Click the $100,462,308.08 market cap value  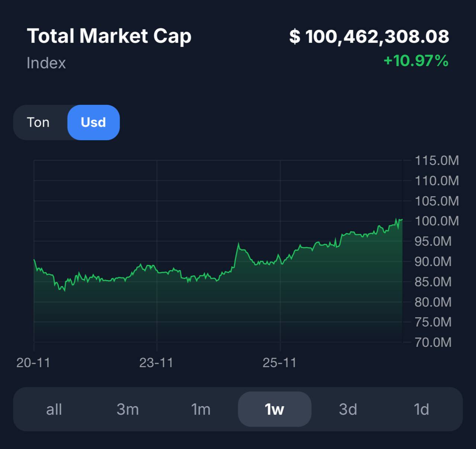pyautogui.click(x=369, y=36)
